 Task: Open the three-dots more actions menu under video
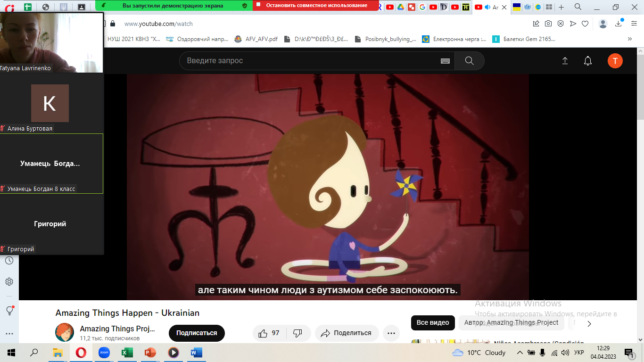click(x=391, y=333)
